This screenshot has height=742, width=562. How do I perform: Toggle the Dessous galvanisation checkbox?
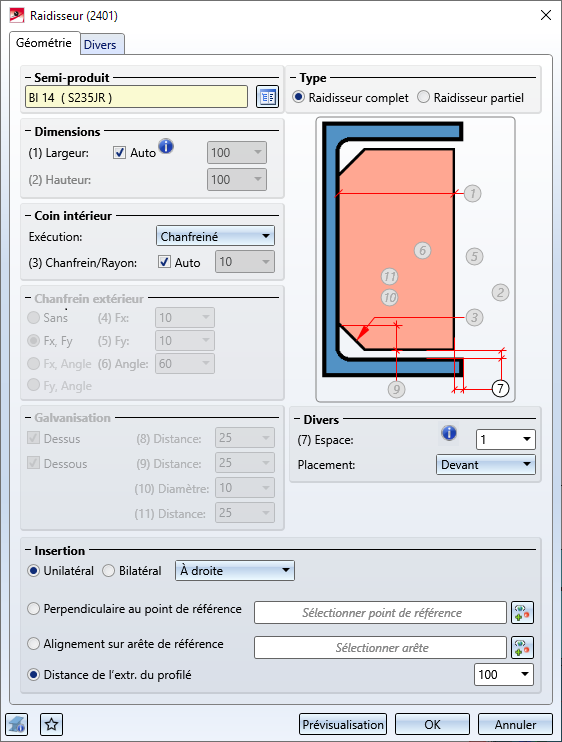point(33,463)
